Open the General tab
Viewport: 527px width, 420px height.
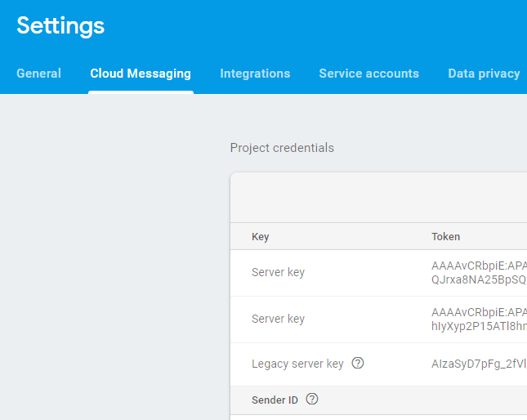point(38,74)
